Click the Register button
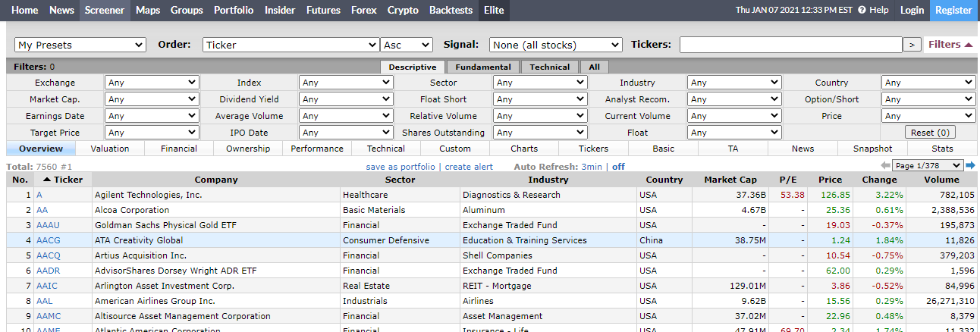The width and height of the screenshot is (980, 332). pyautogui.click(x=953, y=10)
